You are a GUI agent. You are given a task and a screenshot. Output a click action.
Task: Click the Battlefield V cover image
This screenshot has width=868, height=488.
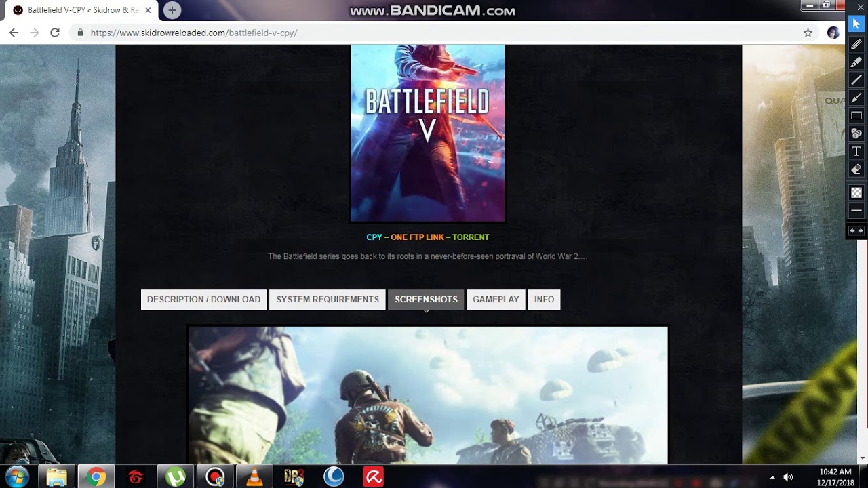click(x=428, y=134)
